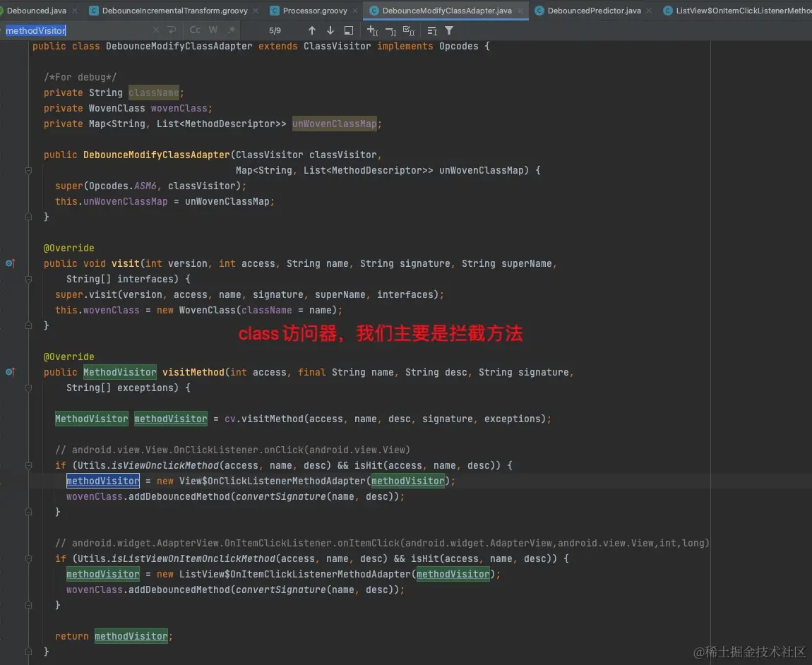Click fold end marker after this.unWovenClassMap assignment
The image size is (812, 665).
click(x=28, y=217)
